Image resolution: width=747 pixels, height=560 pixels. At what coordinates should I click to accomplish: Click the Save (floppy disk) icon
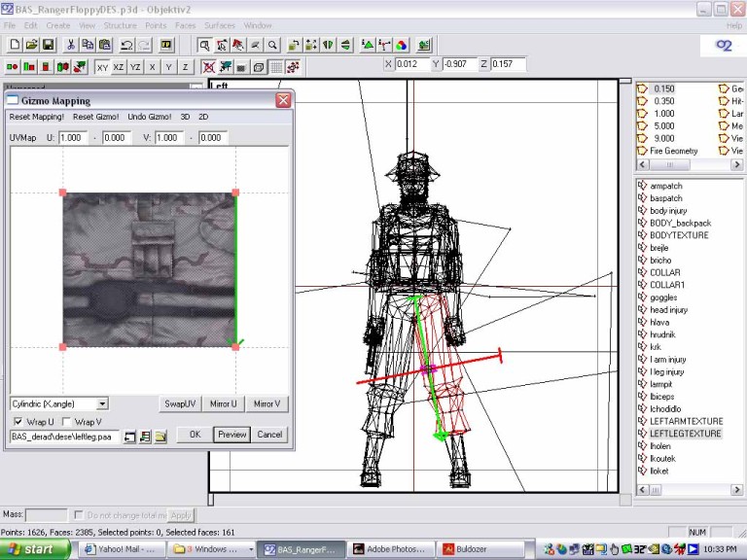pos(48,45)
